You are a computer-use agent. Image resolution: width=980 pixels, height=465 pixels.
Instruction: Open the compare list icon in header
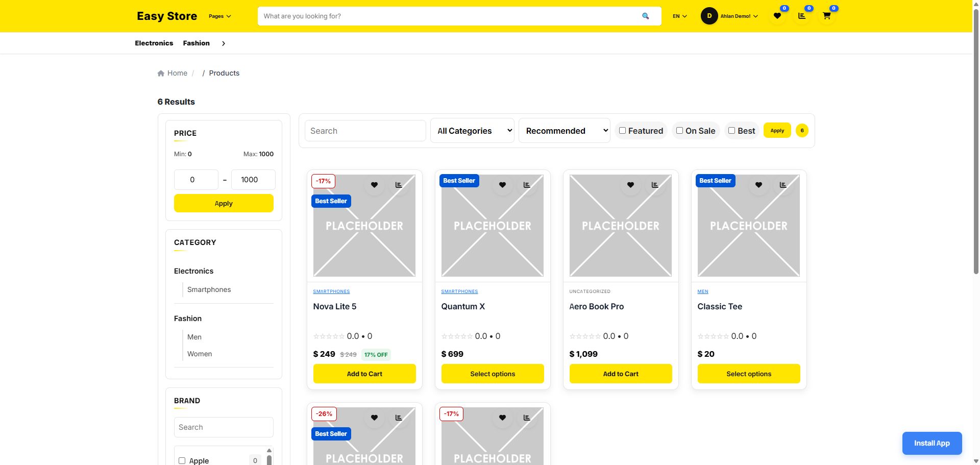(802, 16)
